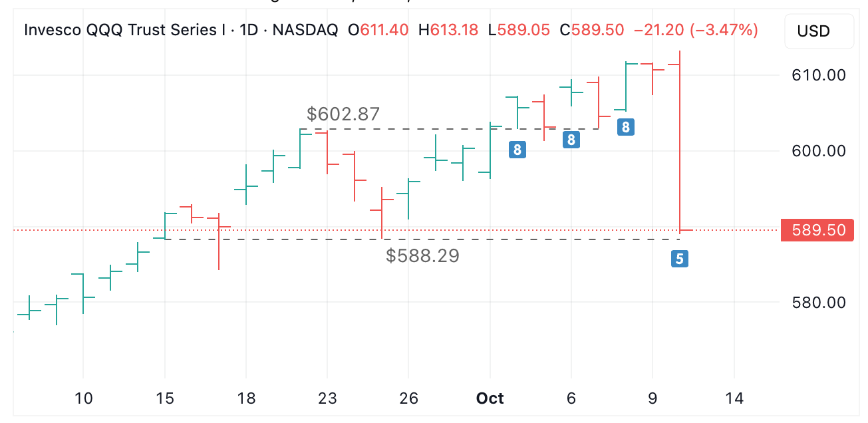Click the leftmost blue 8 marker badge
The width and height of the screenshot is (868, 423).
pyautogui.click(x=517, y=150)
